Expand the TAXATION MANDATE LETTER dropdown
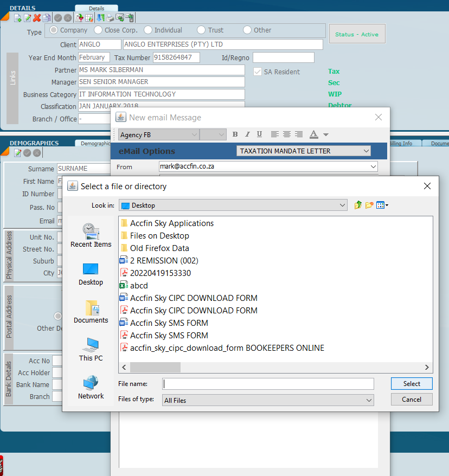449x476 pixels. [366, 151]
